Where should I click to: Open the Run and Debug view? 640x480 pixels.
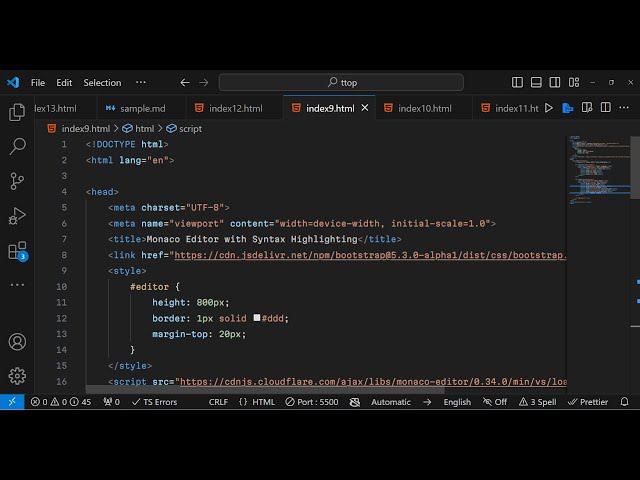17,216
